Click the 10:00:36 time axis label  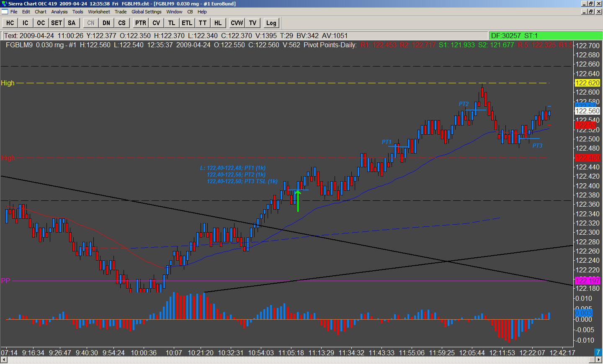[144, 353]
